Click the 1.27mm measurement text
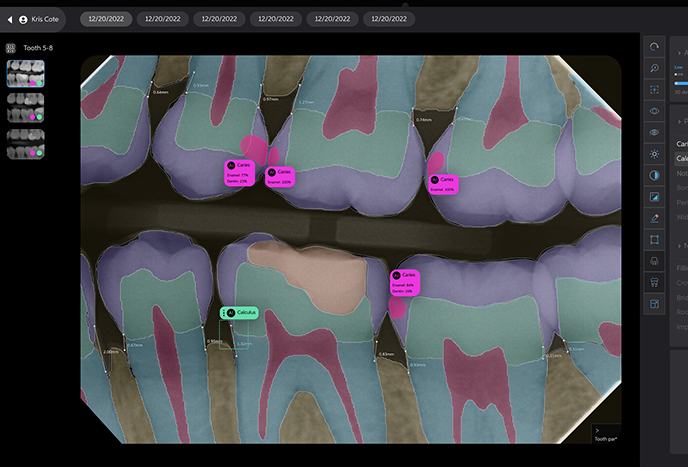Viewport: 688px width, 467px height. (306, 102)
